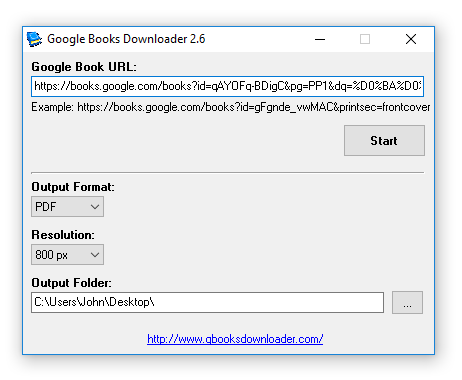Click the grayed-out maximize button
The height and width of the screenshot is (380, 462).
tap(365, 39)
